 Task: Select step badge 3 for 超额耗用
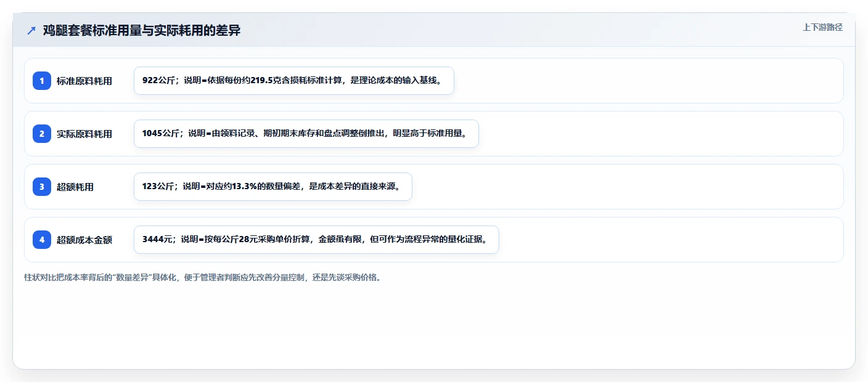pos(42,187)
